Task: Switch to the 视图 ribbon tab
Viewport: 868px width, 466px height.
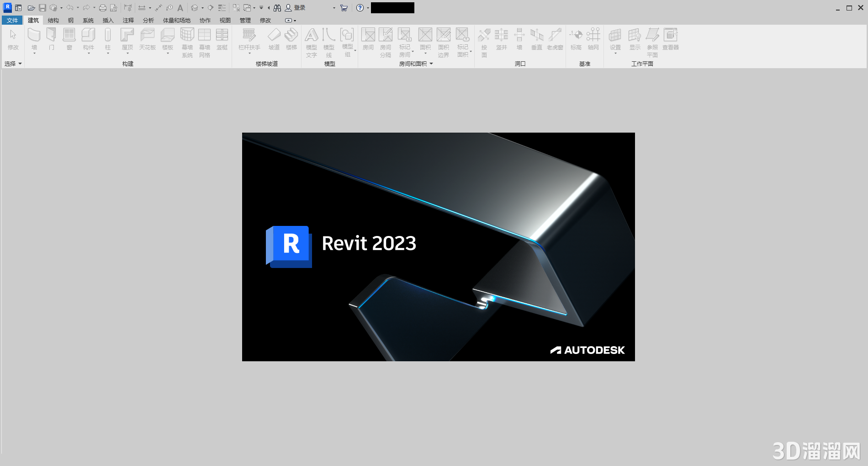Action: pos(225,20)
